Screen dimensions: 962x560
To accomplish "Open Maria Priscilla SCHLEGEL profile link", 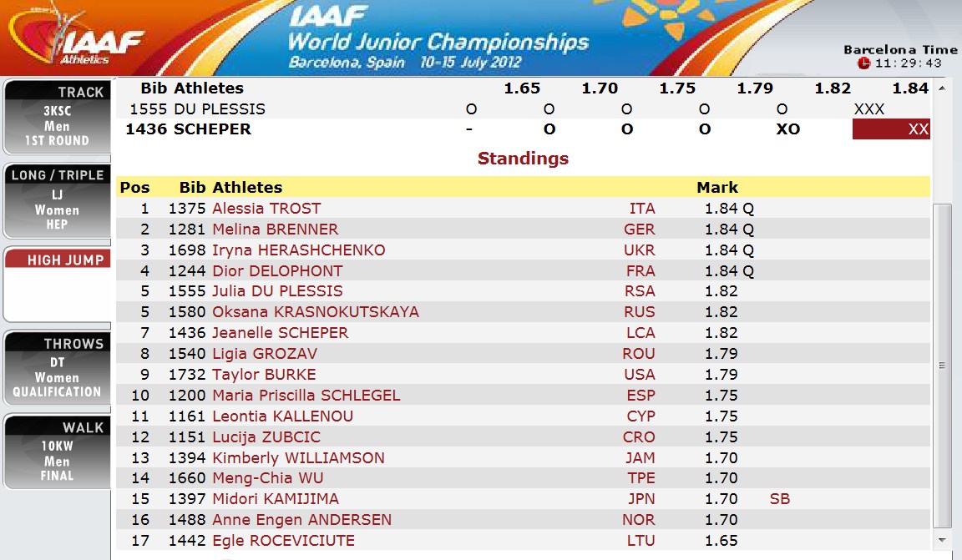I will [306, 396].
